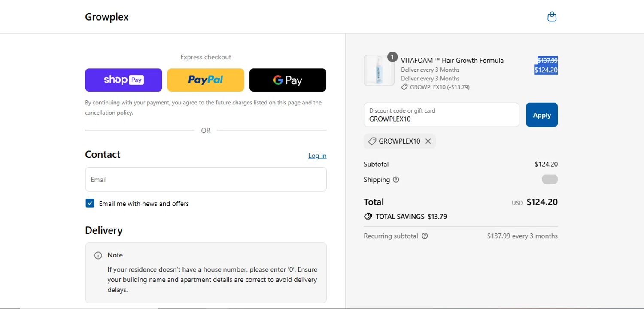Click the cancellation policy agreement text
Viewport: 644px width, 309px height.
pos(203,108)
